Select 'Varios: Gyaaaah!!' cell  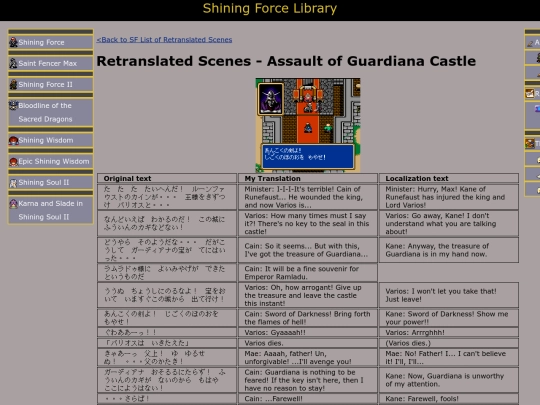pyautogui.click(x=308, y=333)
